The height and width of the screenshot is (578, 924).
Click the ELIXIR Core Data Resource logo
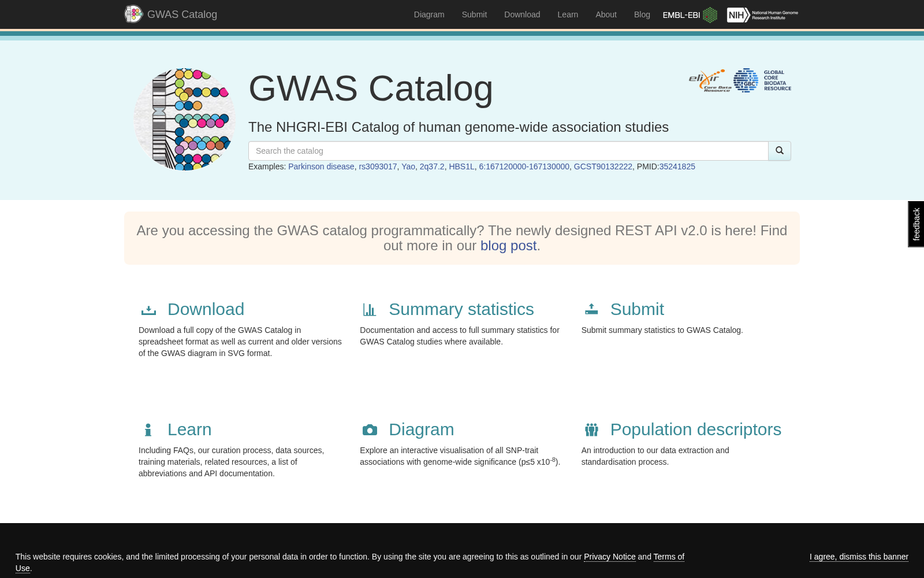[710, 80]
